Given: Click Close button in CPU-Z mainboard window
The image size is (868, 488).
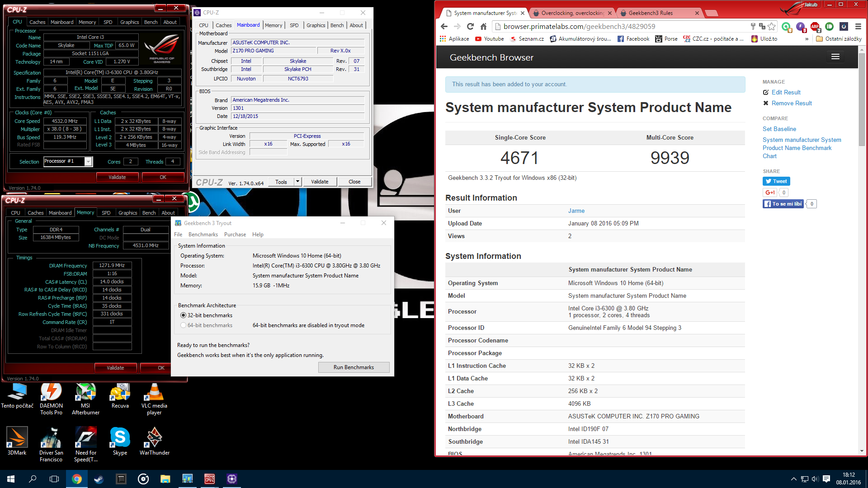Looking at the screenshot, I should coord(354,182).
